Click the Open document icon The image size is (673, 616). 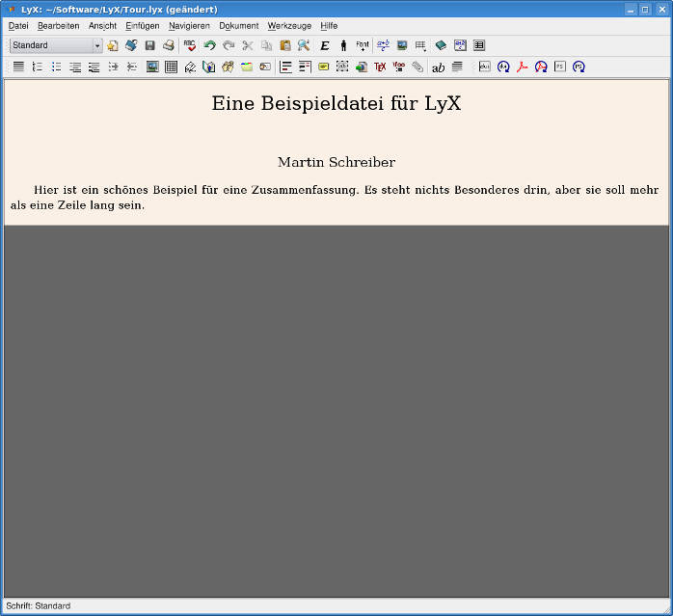point(131,45)
